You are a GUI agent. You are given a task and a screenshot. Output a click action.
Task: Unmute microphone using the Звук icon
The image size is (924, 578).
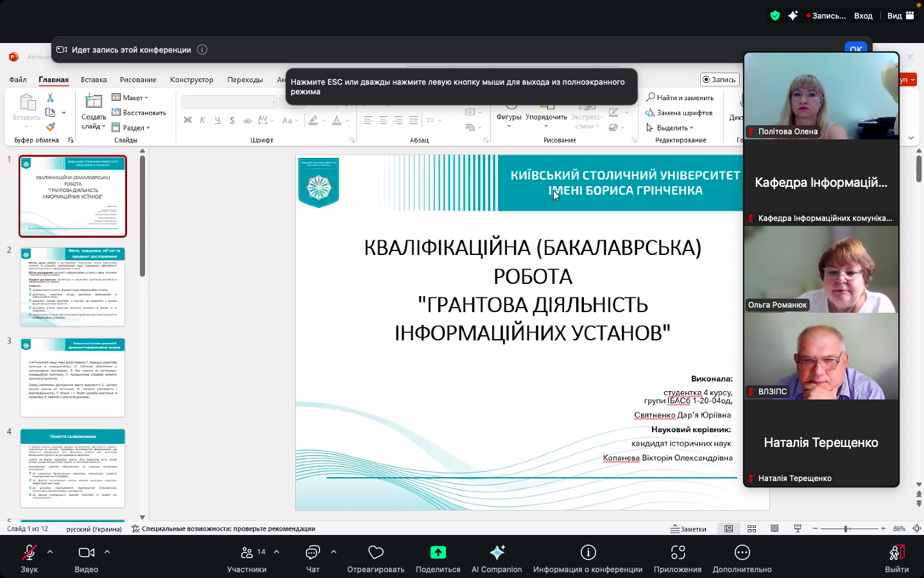tap(29, 553)
